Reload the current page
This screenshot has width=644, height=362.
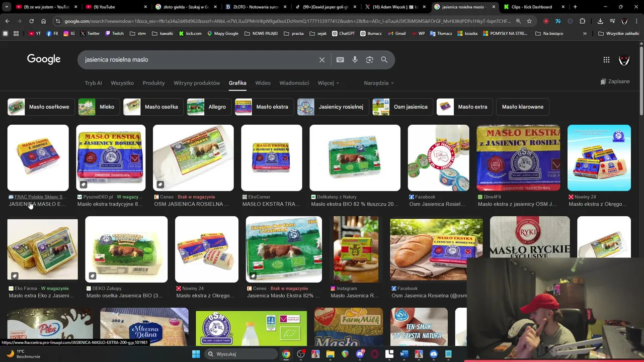(x=31, y=21)
